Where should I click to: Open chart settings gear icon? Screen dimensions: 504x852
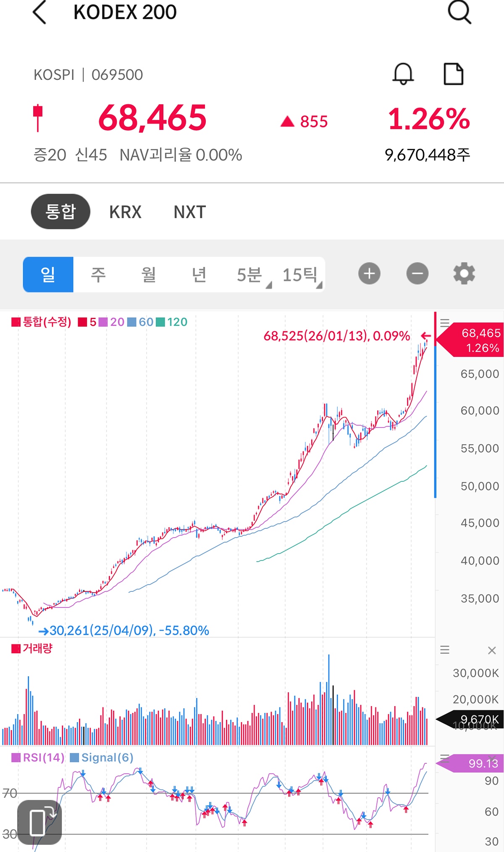click(x=464, y=274)
